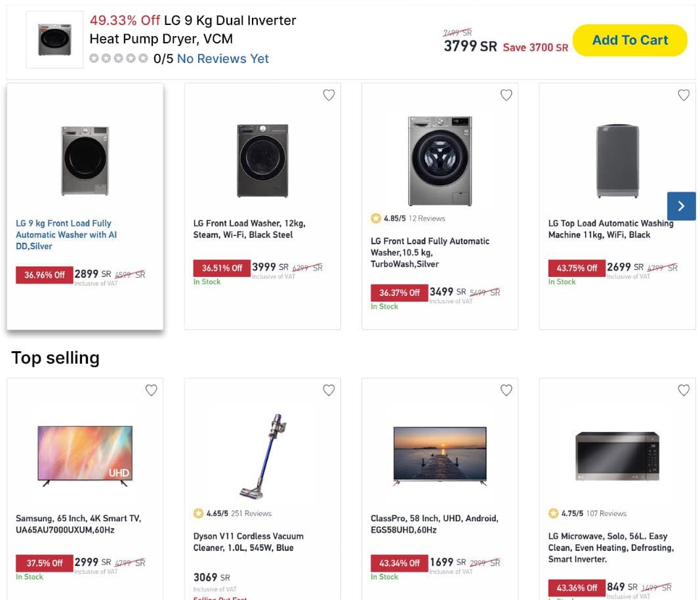700x600 pixels.
Task: Open LG 9 kg Front Load Washer title
Action: (66, 234)
